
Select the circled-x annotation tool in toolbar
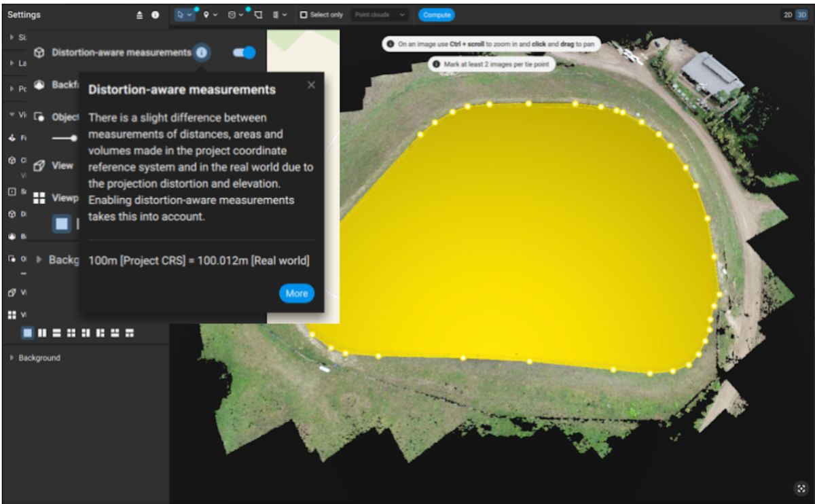coord(232,14)
